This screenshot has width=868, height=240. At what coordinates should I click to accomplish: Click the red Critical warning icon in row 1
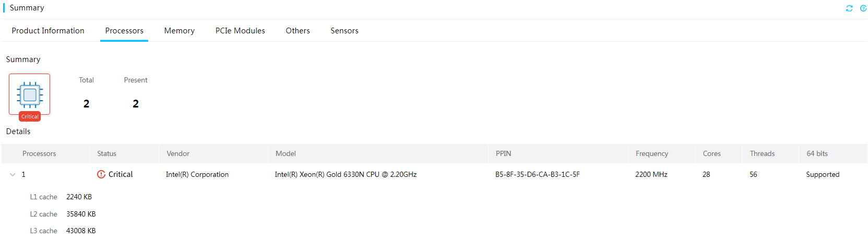coord(101,174)
